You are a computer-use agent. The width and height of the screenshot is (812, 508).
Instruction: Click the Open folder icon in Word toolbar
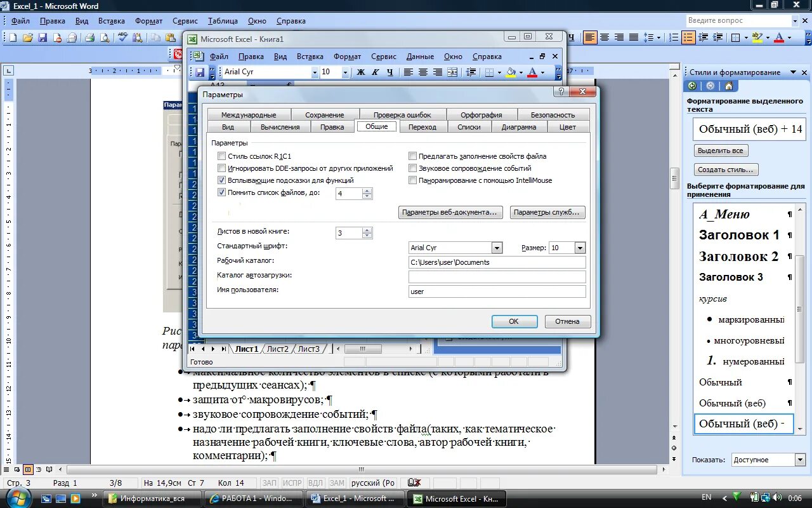coord(28,38)
